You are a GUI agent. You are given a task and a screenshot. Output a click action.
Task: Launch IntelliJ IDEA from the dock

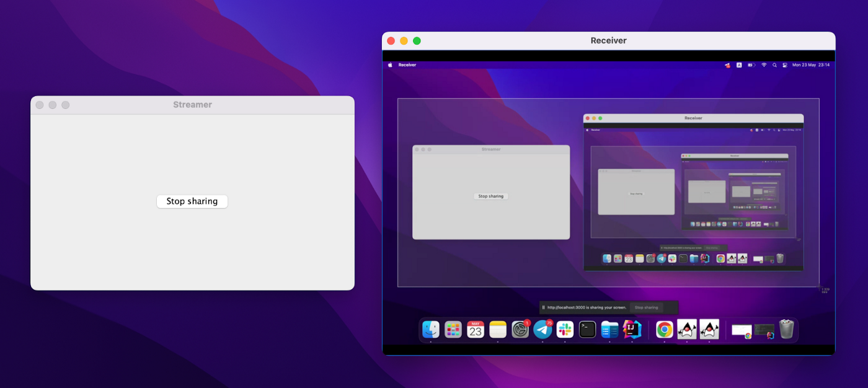coord(632,329)
